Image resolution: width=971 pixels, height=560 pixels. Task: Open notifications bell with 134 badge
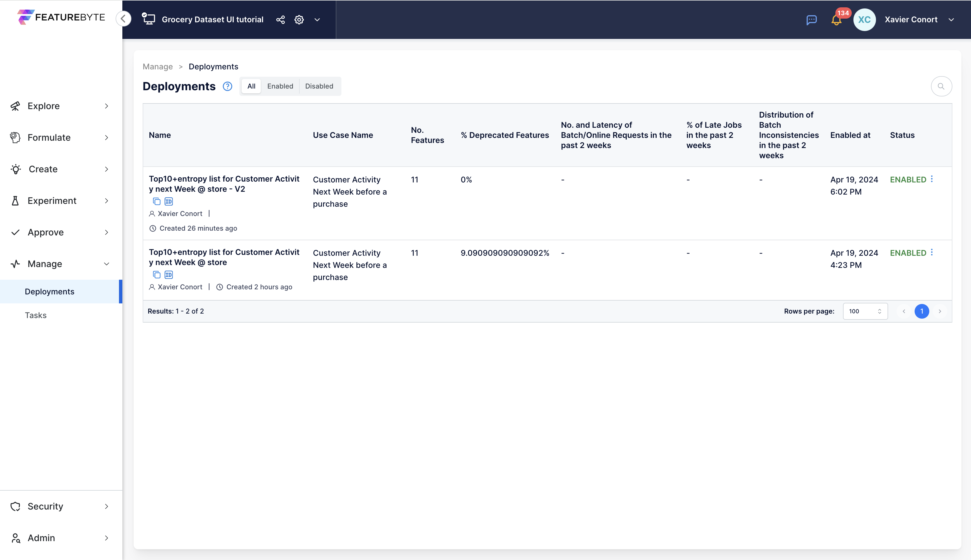[x=837, y=20]
